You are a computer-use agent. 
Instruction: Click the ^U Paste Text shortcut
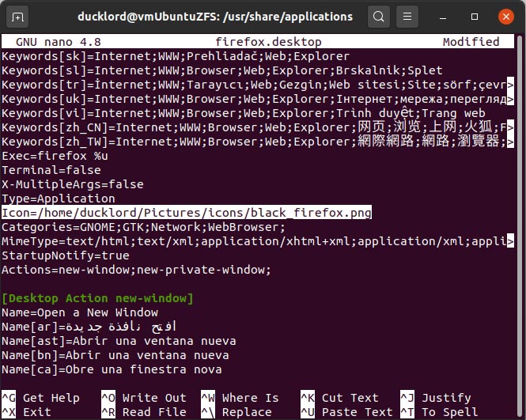[346, 412]
